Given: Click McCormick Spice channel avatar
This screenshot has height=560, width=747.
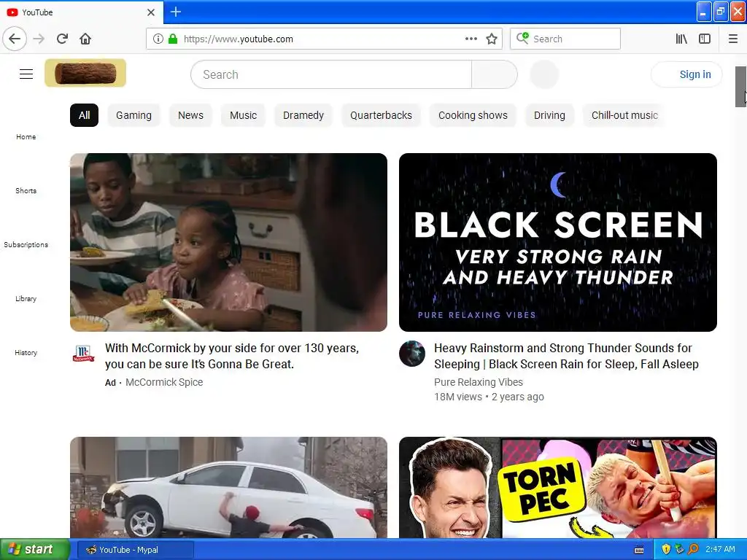Looking at the screenshot, I should point(83,354).
